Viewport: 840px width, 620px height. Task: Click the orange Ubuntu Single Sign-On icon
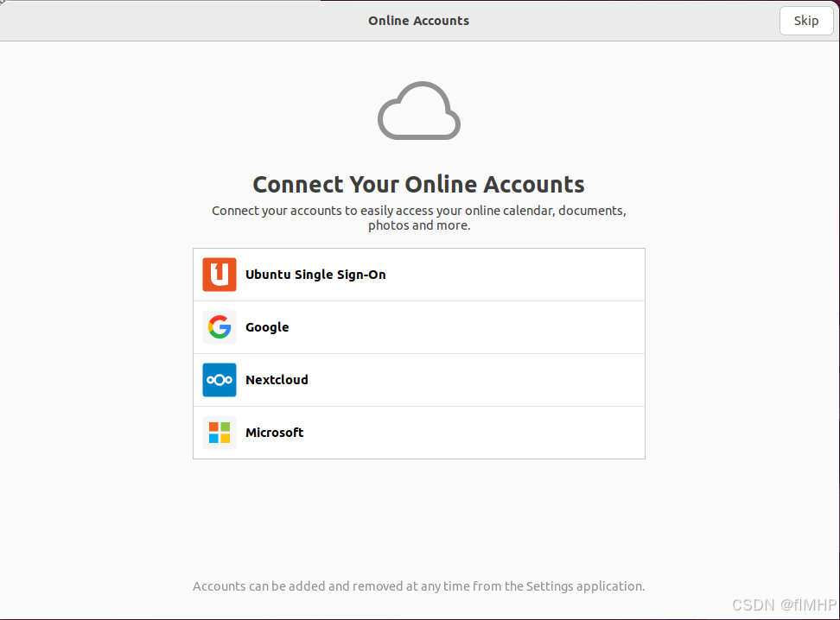tap(220, 275)
